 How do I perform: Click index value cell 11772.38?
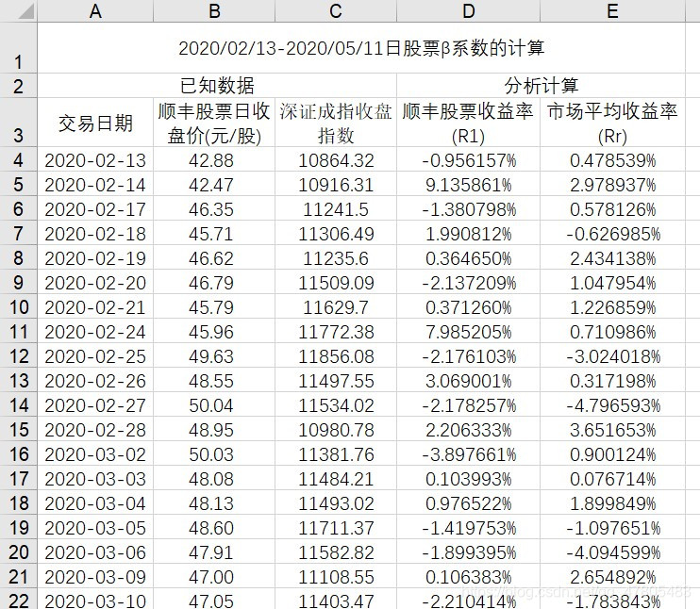pos(335,331)
